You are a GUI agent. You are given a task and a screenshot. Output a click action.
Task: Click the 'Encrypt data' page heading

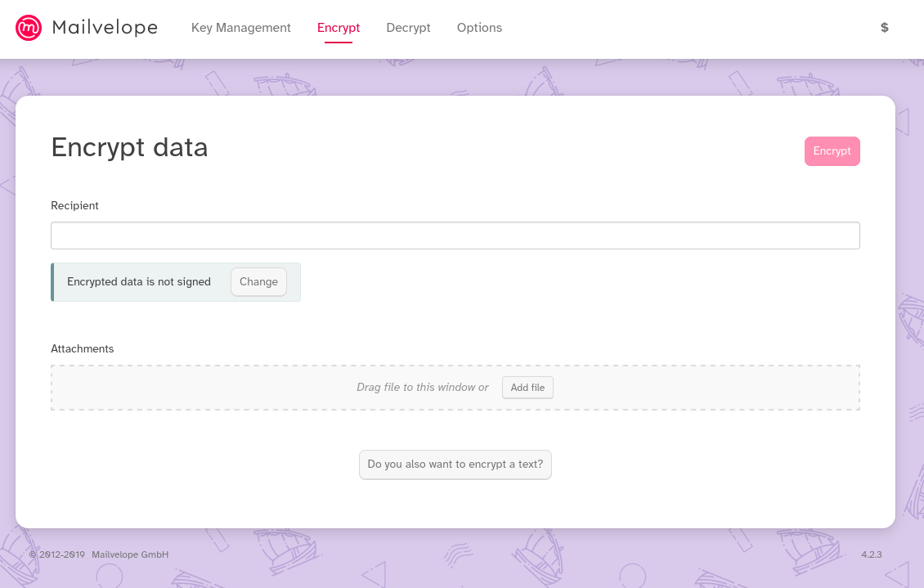click(129, 147)
